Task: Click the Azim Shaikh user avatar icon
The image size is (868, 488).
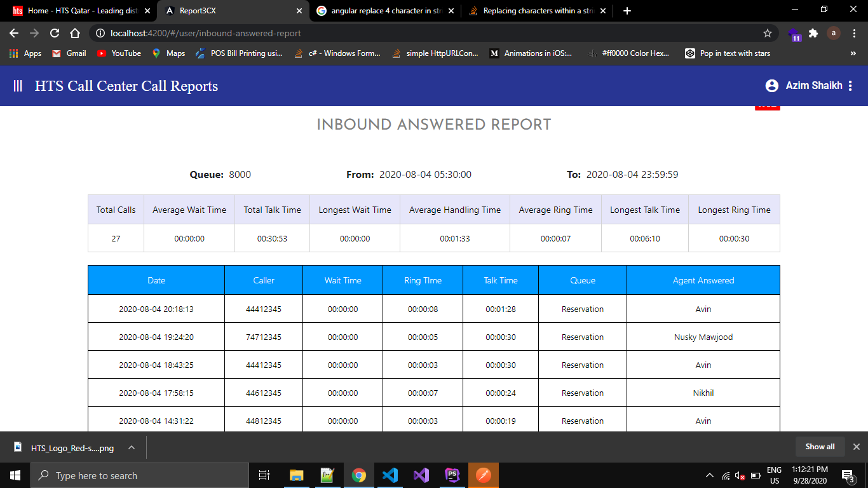Action: click(771, 86)
